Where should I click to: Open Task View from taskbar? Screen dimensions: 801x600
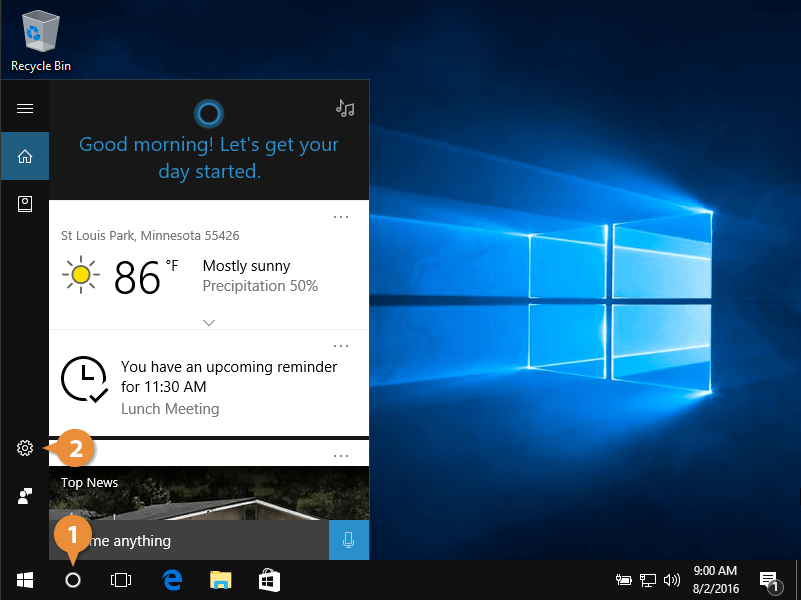(121, 580)
